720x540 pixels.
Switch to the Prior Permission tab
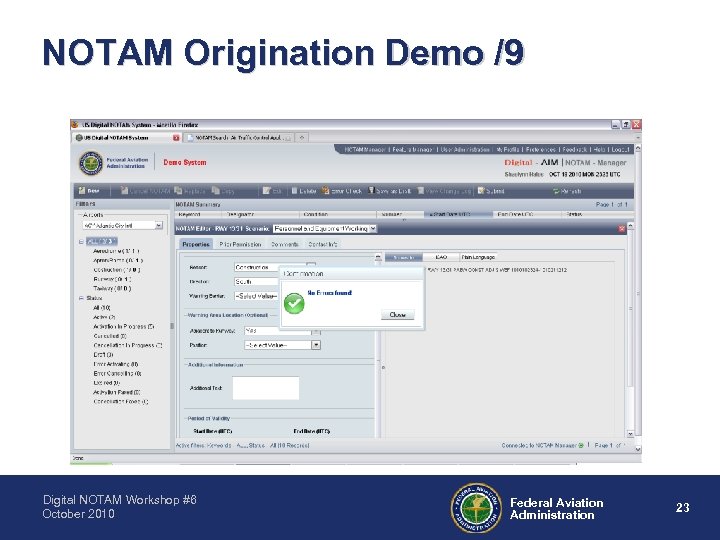(x=240, y=244)
